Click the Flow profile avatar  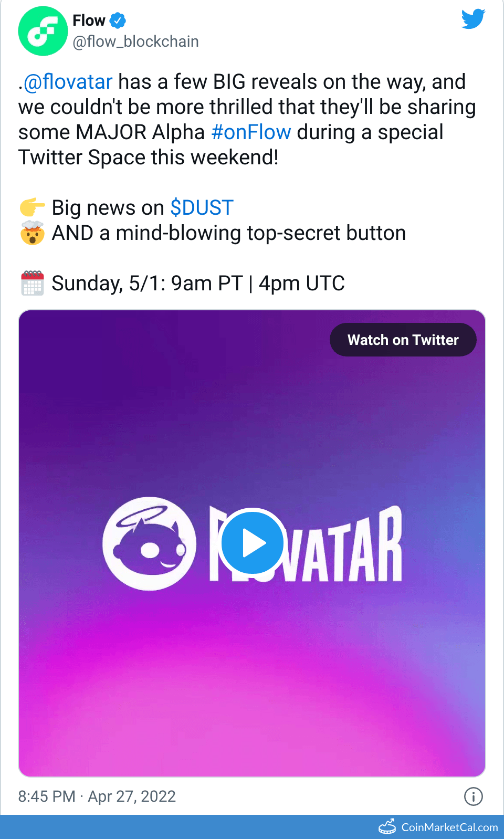pyautogui.click(x=43, y=31)
